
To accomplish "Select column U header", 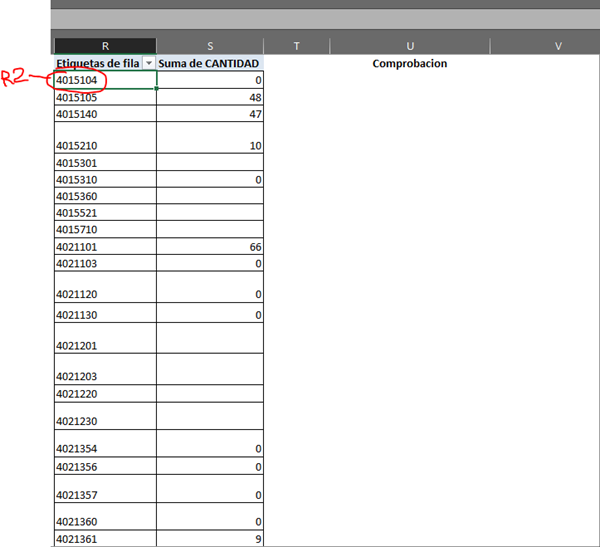I will [410, 46].
